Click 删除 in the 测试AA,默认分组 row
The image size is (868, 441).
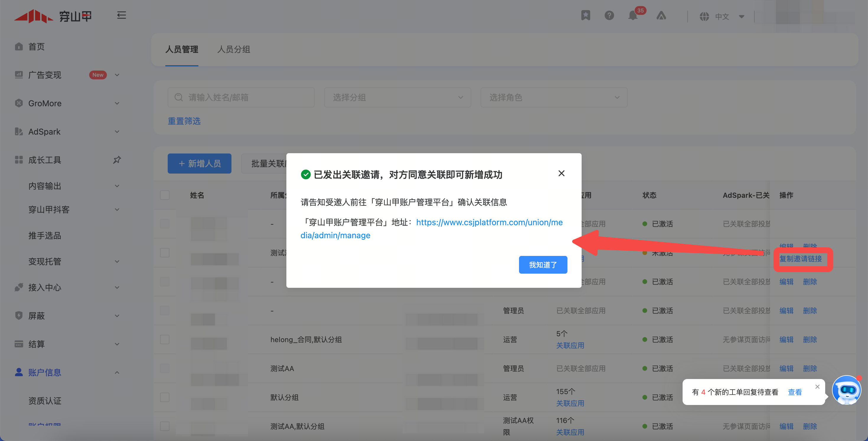pos(810,426)
